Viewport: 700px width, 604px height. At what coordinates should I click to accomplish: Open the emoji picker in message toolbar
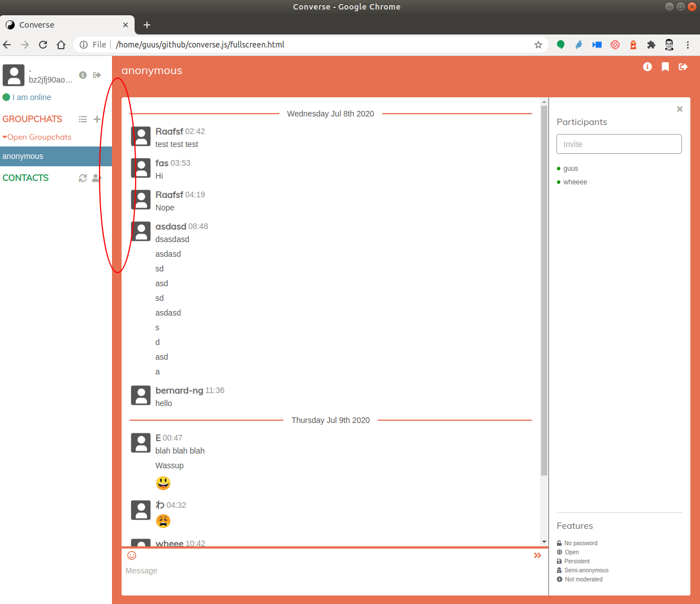pyautogui.click(x=132, y=555)
